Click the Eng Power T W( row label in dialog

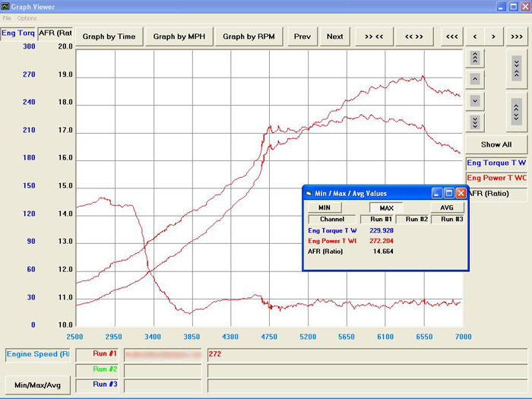332,241
